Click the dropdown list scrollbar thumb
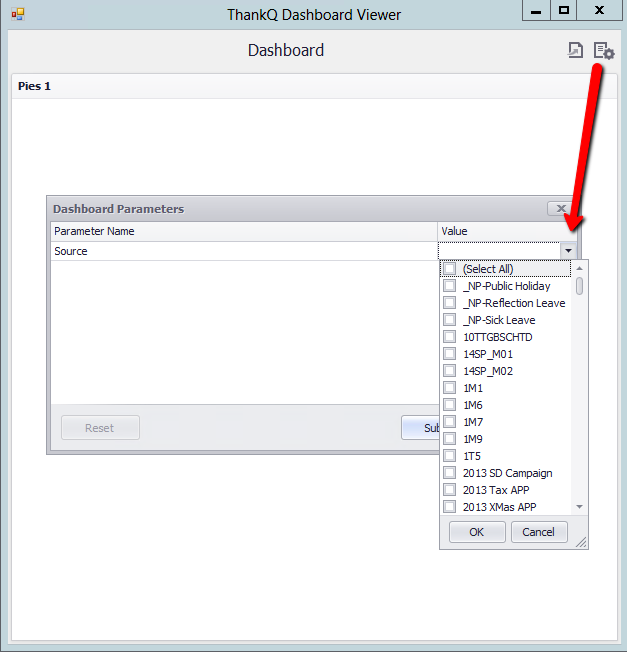627x653 pixels. (579, 286)
